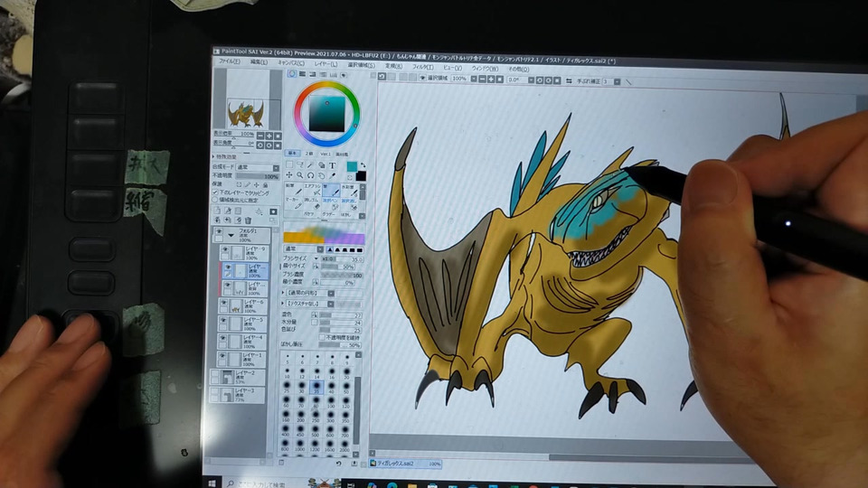Choose the Airbrush preset
The width and height of the screenshot is (868, 488).
coord(313,190)
